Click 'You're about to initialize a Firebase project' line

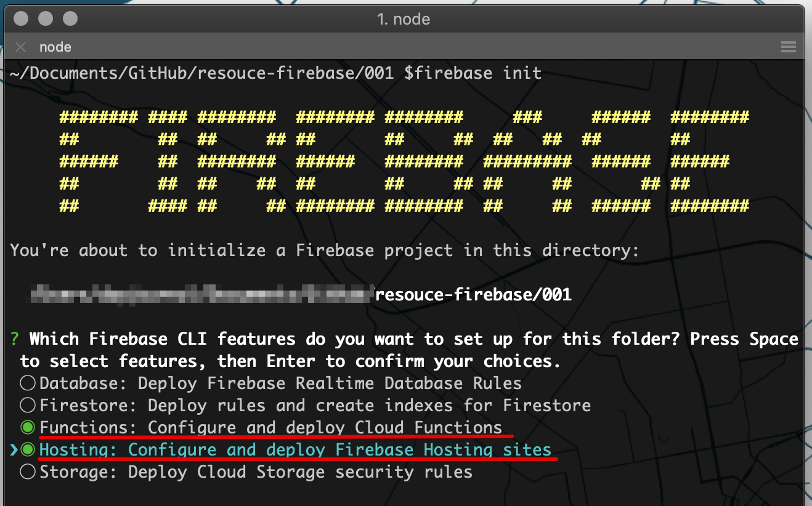[x=325, y=251]
